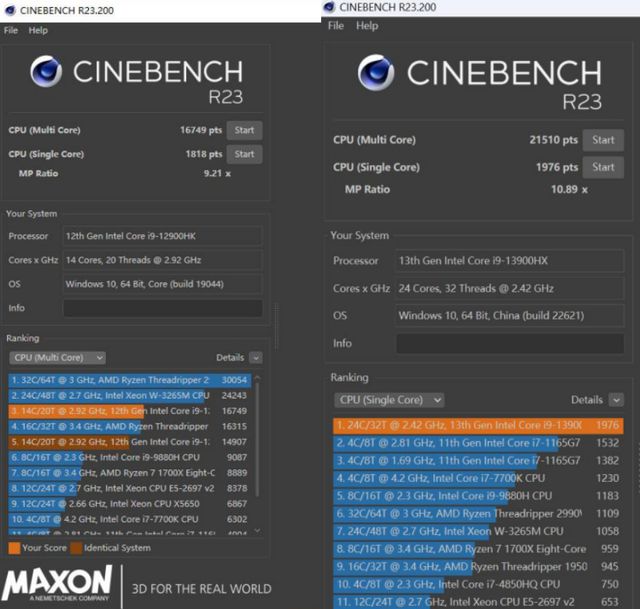
Task: Click 21510 pts multi core score
Action: 553,140
